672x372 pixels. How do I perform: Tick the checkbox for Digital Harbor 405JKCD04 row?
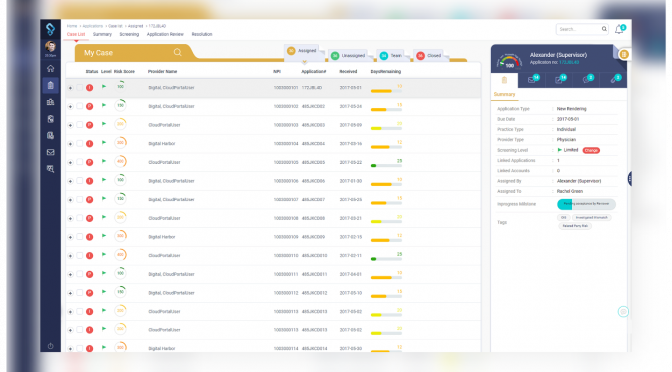[80, 144]
